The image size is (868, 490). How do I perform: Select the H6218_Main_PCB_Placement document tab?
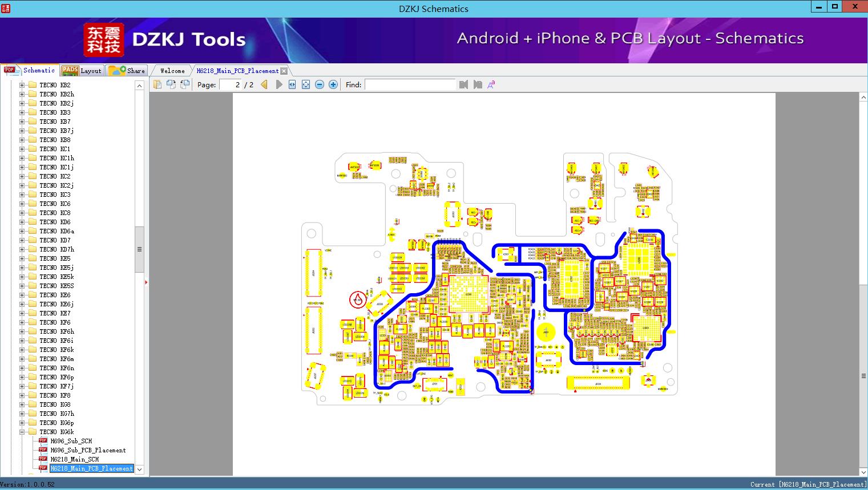click(x=237, y=71)
